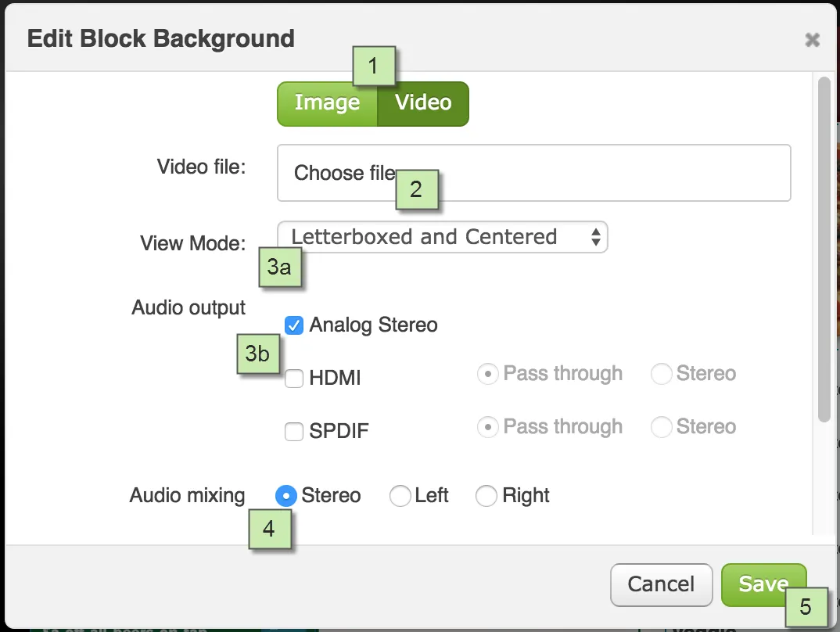The width and height of the screenshot is (840, 632).
Task: Enable the HDMI audio output checkbox
Action: click(x=293, y=378)
